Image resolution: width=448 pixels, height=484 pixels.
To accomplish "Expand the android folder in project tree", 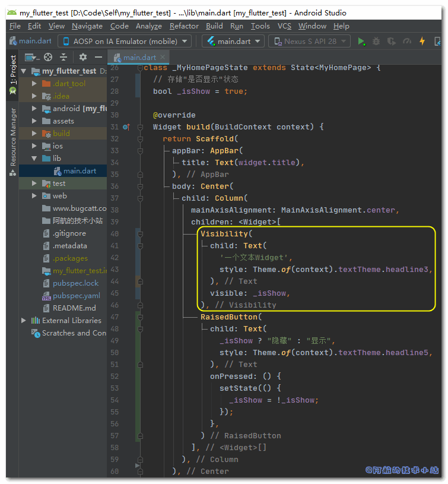I will pyautogui.click(x=34, y=109).
